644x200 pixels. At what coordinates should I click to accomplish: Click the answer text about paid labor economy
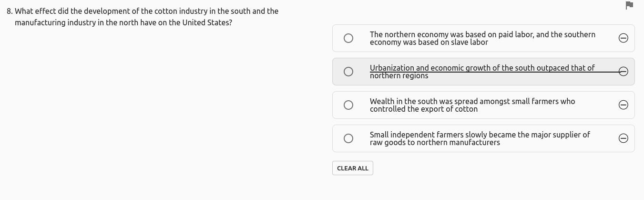click(x=482, y=34)
